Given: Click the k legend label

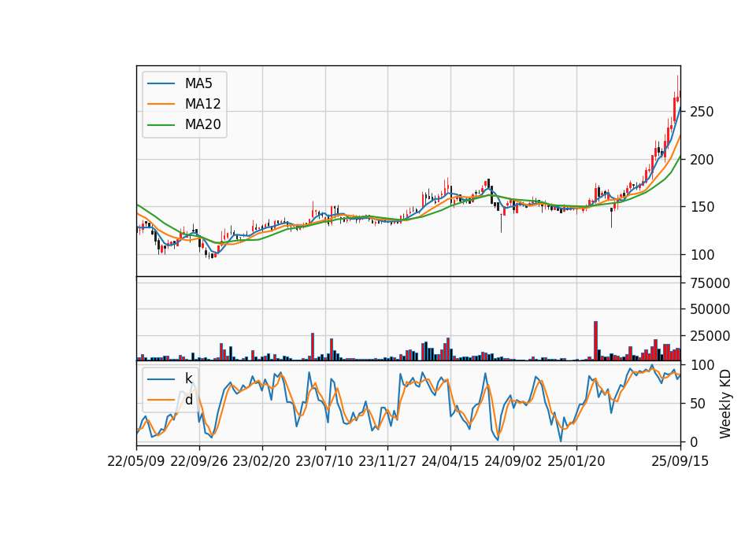Looking at the screenshot, I should 188,379.
